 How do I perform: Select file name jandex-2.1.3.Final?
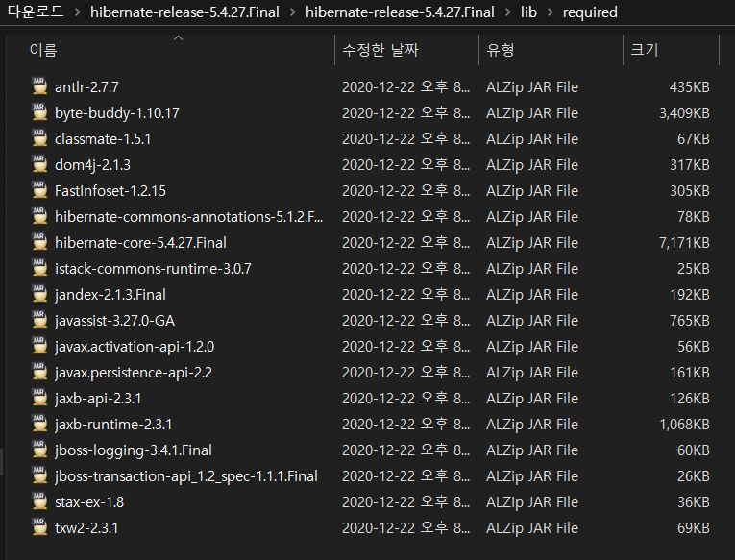click(110, 295)
